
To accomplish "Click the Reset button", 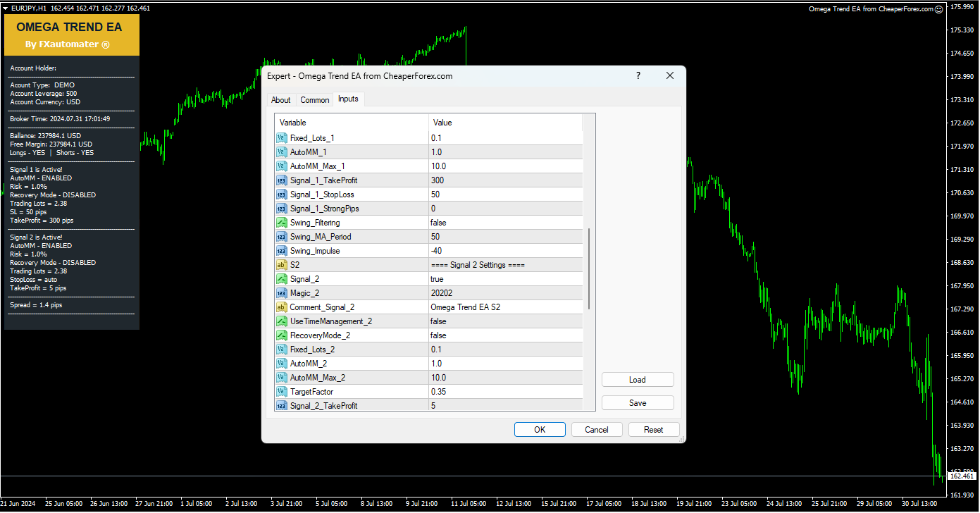I will pyautogui.click(x=654, y=430).
